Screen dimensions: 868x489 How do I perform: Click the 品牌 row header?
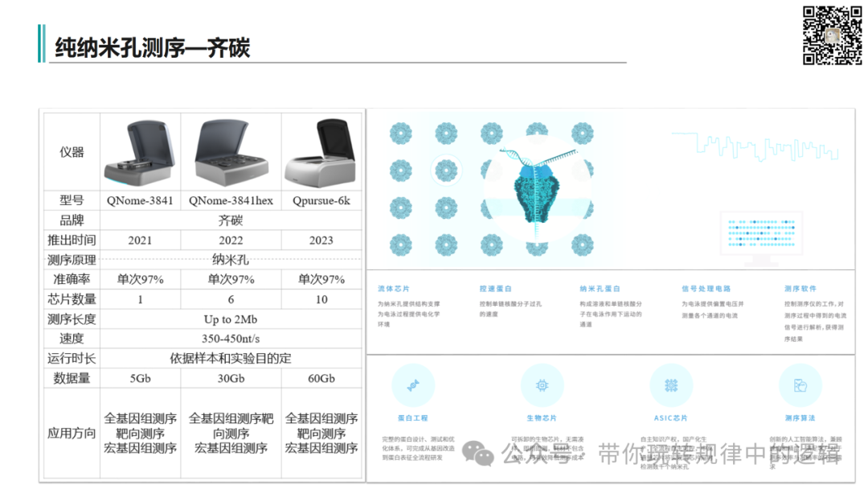72,220
